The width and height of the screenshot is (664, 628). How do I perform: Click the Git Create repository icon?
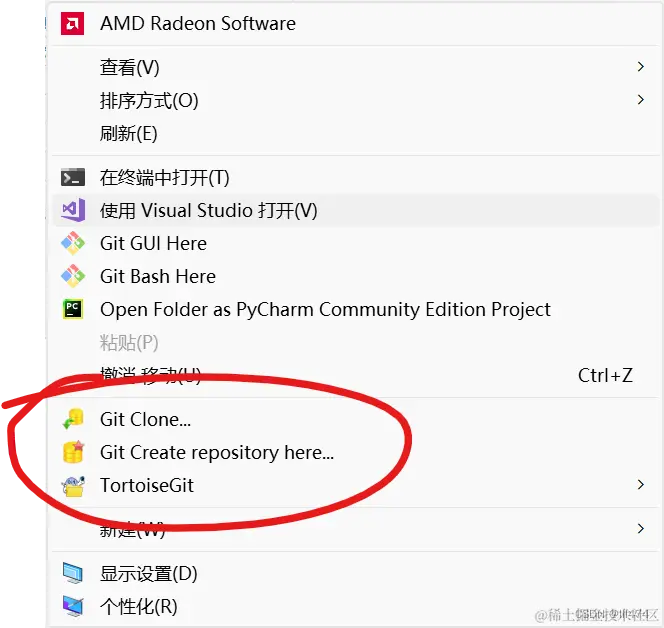click(x=73, y=452)
